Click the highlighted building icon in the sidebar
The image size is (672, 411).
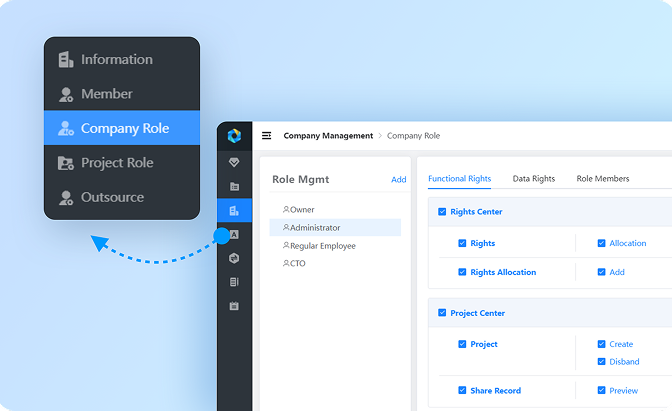(x=234, y=210)
